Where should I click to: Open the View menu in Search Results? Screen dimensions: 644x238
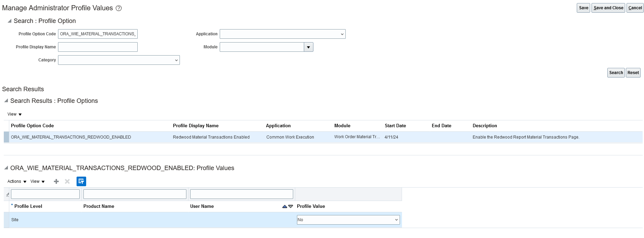click(x=14, y=114)
